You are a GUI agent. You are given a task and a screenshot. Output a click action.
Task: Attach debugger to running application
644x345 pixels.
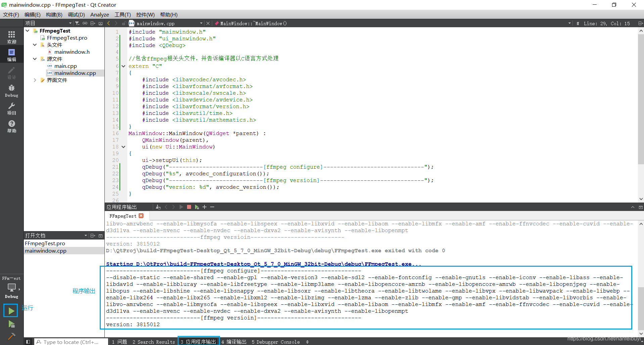pos(197,207)
